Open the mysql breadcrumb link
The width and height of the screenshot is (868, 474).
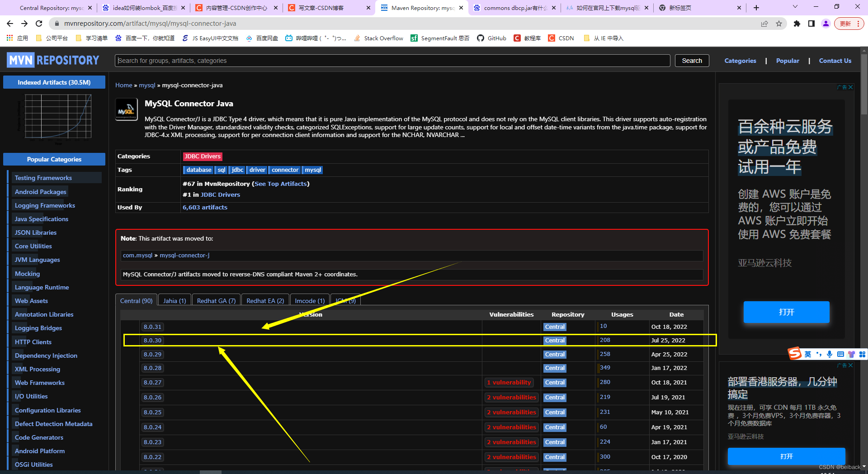pos(147,85)
